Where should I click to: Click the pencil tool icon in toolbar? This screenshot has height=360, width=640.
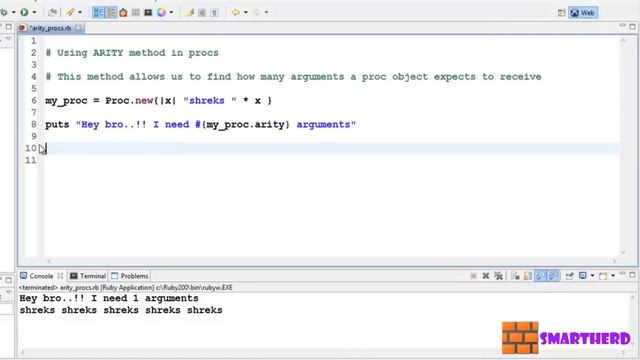pos(70,12)
